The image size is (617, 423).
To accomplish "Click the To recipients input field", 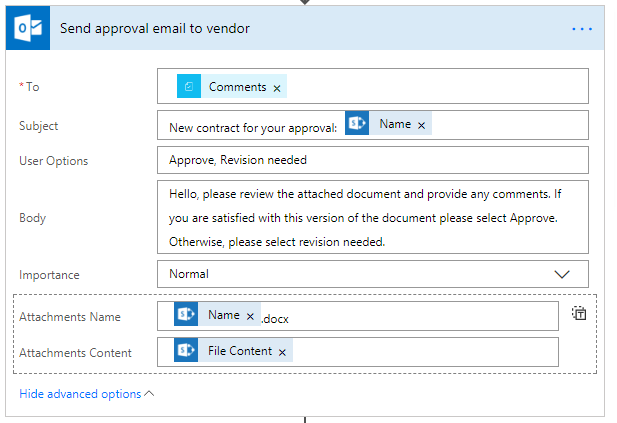I will 430,87.
